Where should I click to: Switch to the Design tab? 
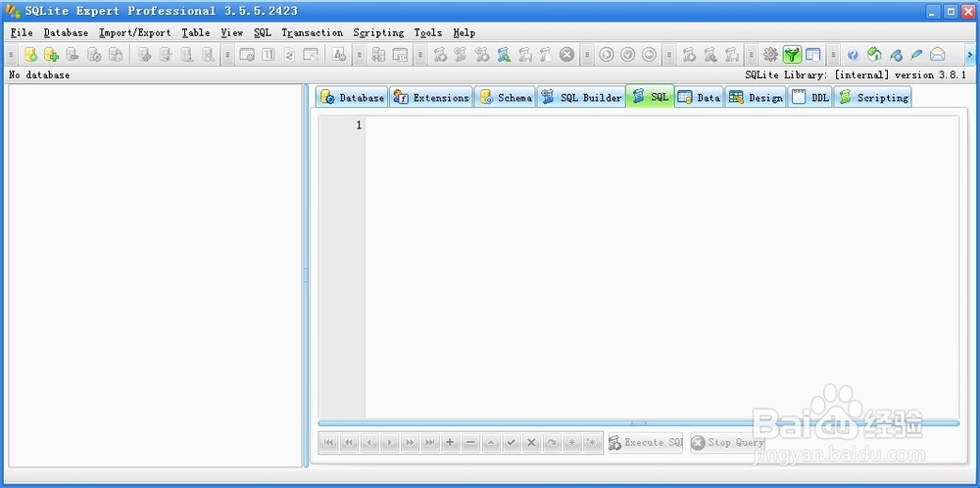(x=756, y=97)
